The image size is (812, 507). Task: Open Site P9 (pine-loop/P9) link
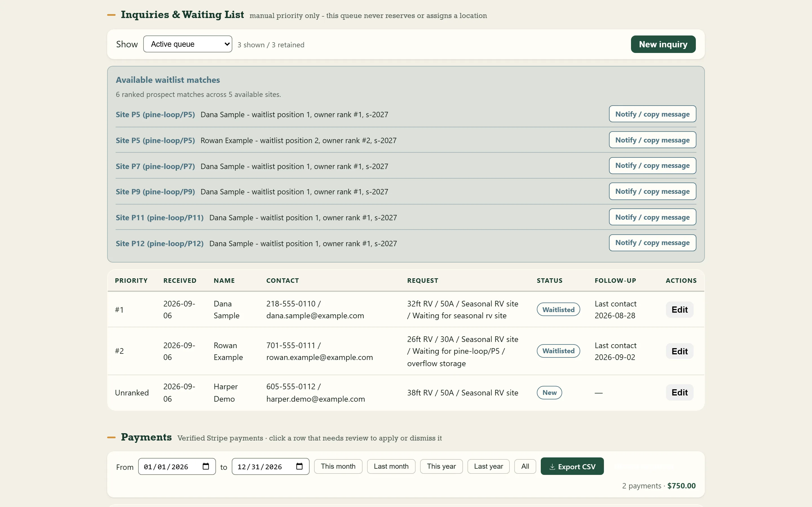coord(155,192)
